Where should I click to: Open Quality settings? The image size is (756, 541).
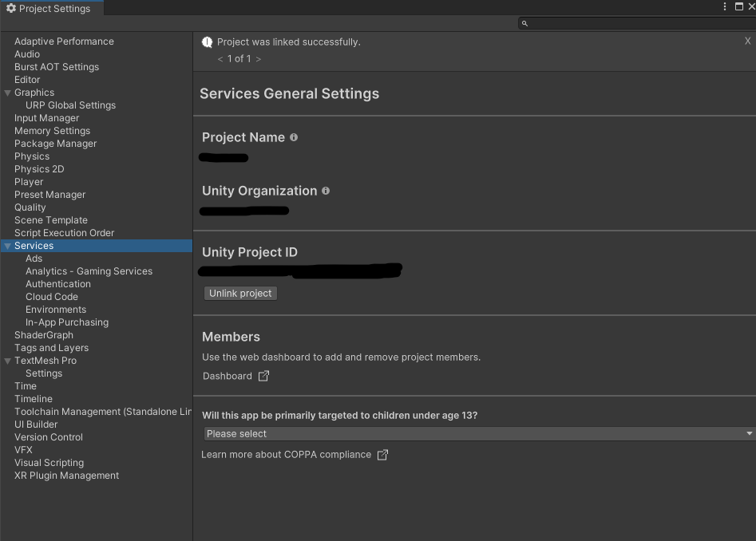(x=30, y=207)
